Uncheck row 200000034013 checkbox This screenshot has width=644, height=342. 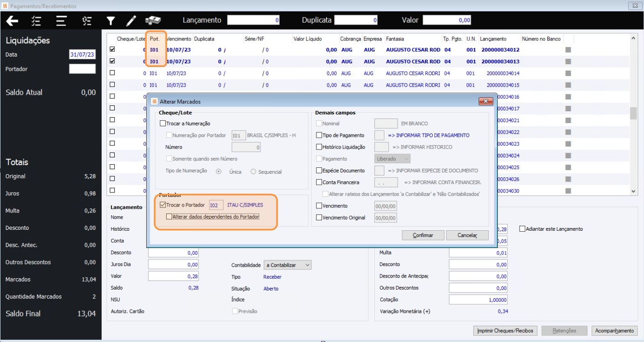112,61
